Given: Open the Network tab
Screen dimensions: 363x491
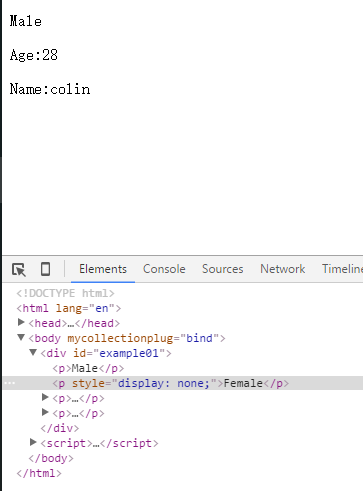Looking at the screenshot, I should 283,269.
